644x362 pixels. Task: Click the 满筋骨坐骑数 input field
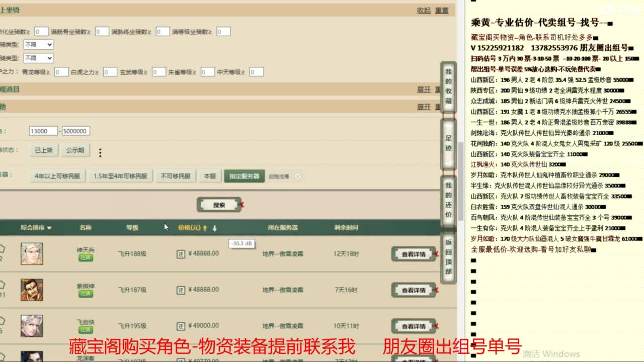coord(102,32)
